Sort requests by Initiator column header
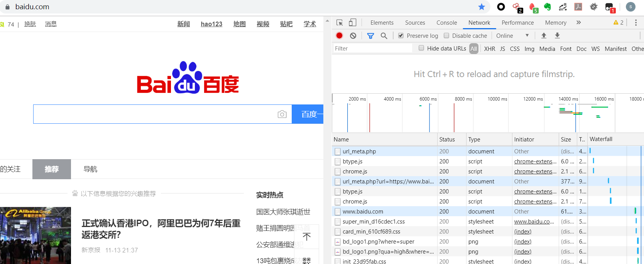 536,140
